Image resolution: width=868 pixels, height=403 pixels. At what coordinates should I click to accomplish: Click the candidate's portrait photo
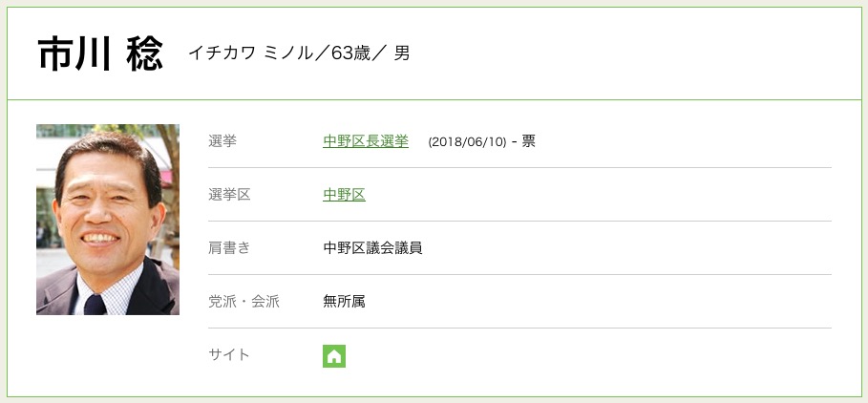point(108,219)
